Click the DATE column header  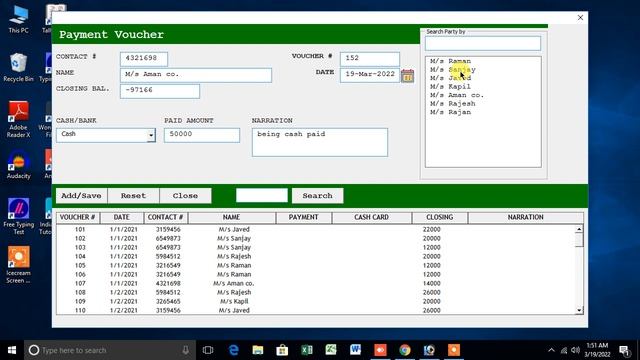[x=122, y=218]
